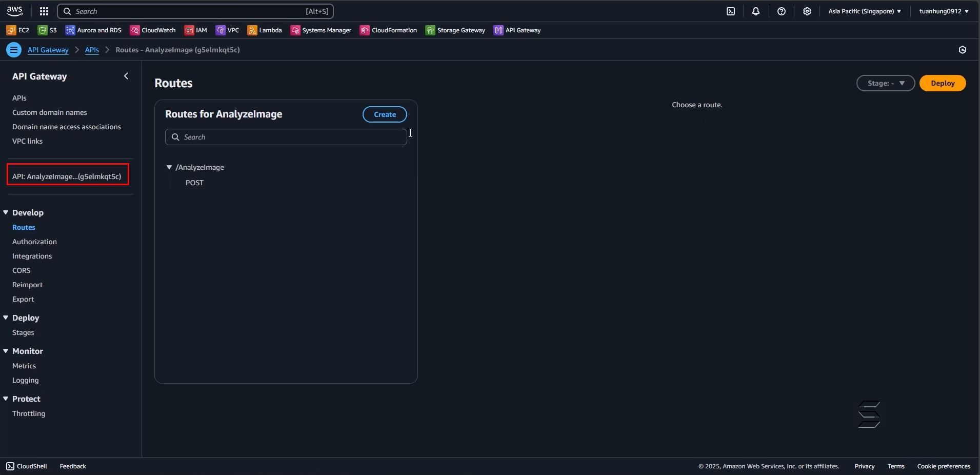Focus the top AWS search bar

pyautogui.click(x=195, y=11)
